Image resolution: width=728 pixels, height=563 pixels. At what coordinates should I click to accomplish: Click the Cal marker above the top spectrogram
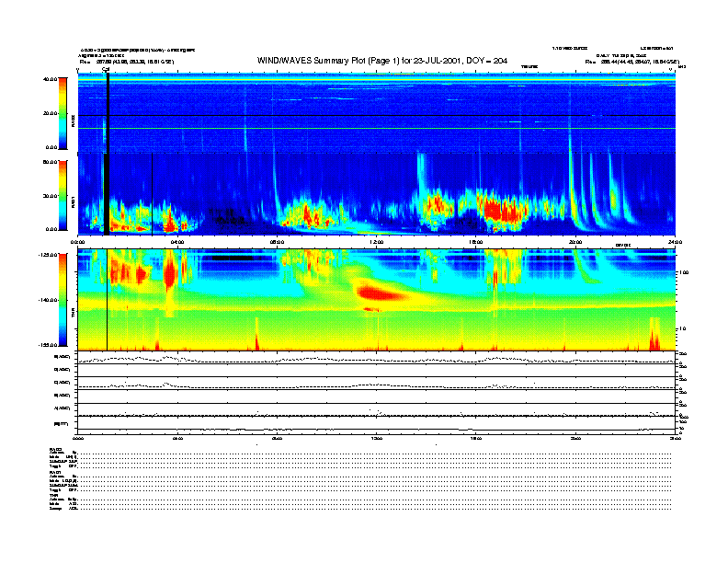pyautogui.click(x=106, y=70)
